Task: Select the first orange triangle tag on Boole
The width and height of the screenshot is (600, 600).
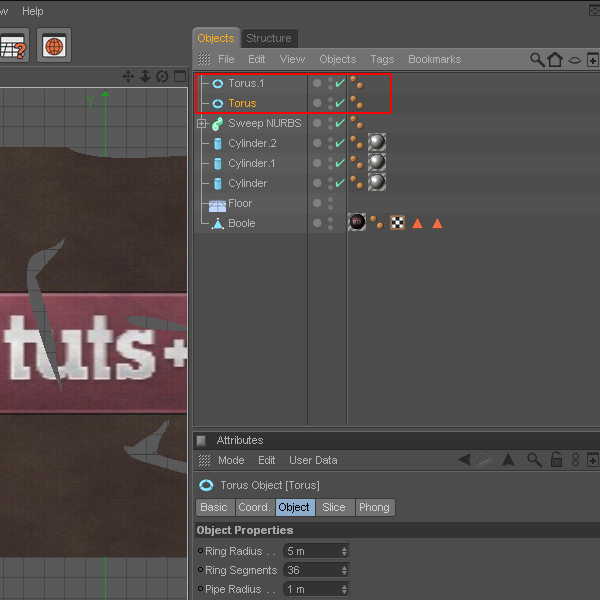Action: pyautogui.click(x=417, y=223)
